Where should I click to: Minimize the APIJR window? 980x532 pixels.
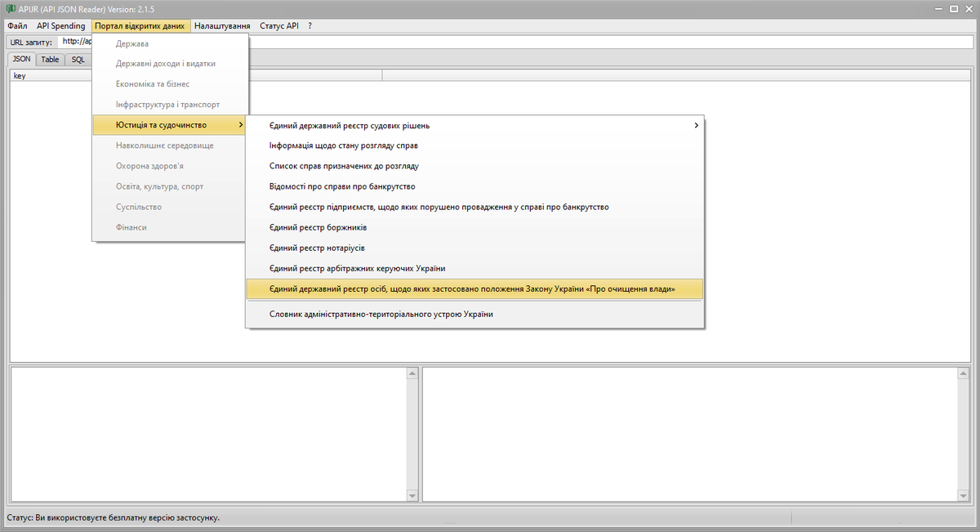click(938, 8)
